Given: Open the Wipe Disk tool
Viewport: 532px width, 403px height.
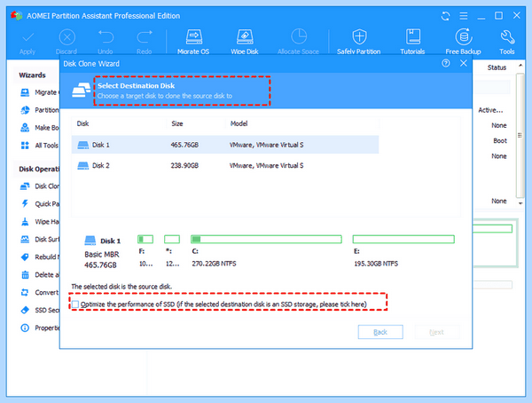Looking at the screenshot, I should click(245, 42).
